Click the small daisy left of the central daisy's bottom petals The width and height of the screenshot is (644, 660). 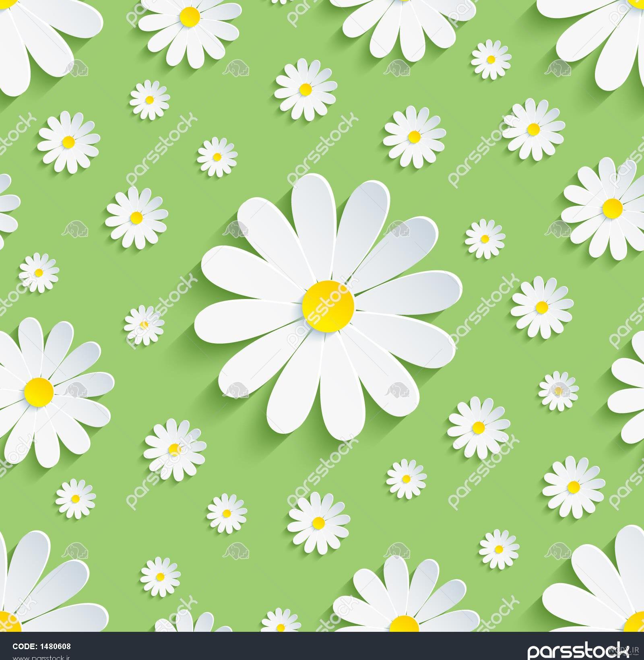pos(173,449)
